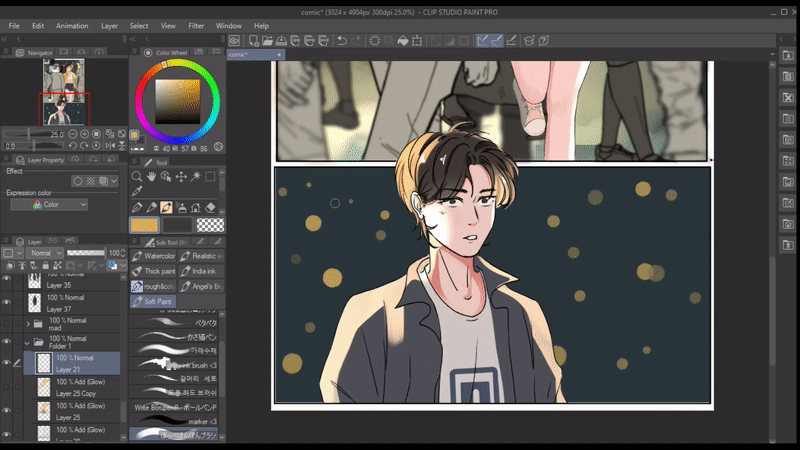The image size is (800, 450).
Task: Select the Move layer tool
Action: tap(181, 177)
